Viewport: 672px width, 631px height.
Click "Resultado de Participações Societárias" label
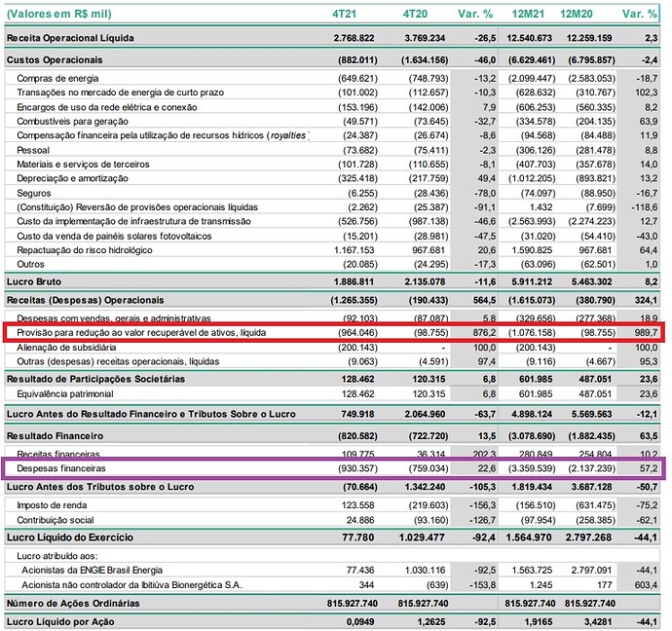point(95,379)
